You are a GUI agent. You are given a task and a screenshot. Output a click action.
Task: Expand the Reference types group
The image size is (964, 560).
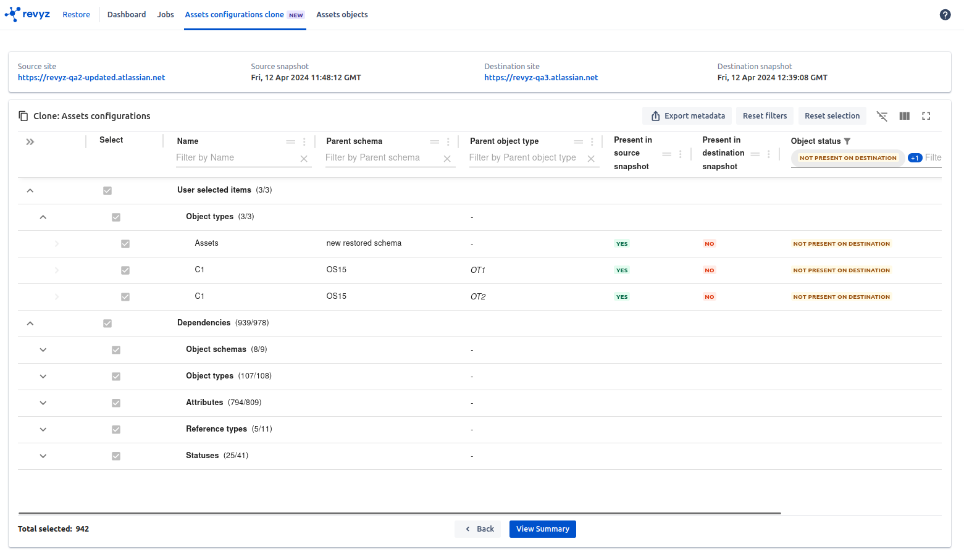tap(43, 430)
